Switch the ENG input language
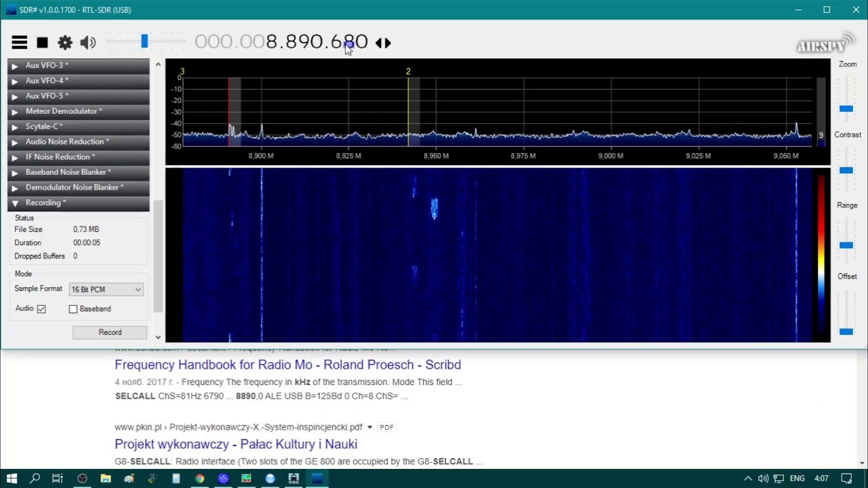 click(797, 479)
